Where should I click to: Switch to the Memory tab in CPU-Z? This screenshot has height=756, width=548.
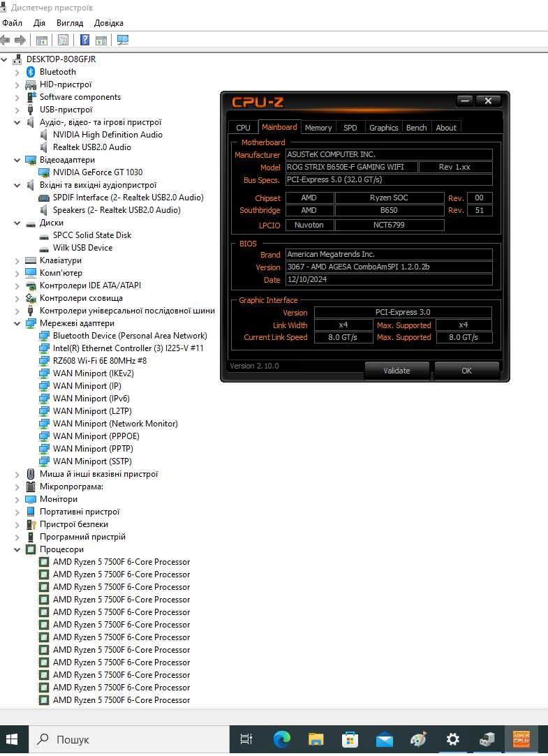[x=318, y=127]
